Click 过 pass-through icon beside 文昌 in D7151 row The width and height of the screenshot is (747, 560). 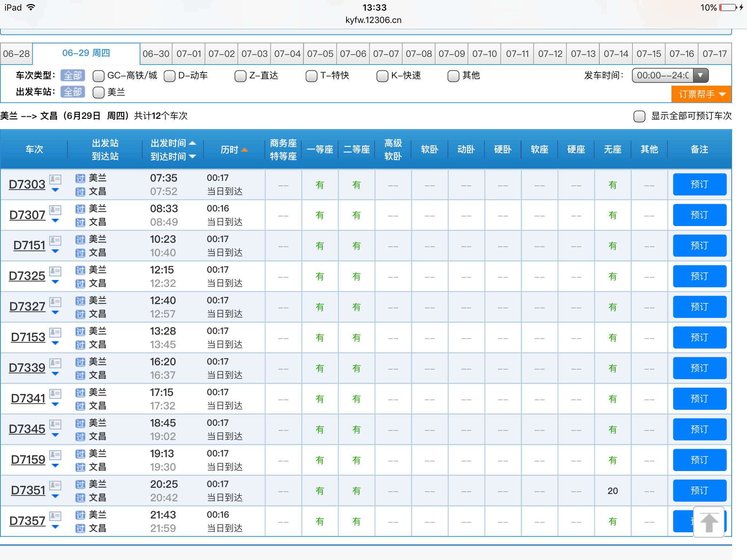pos(80,253)
